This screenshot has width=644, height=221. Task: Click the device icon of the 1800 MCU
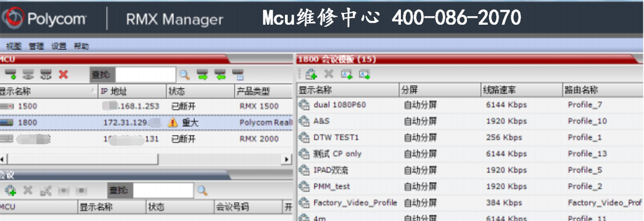6,123
